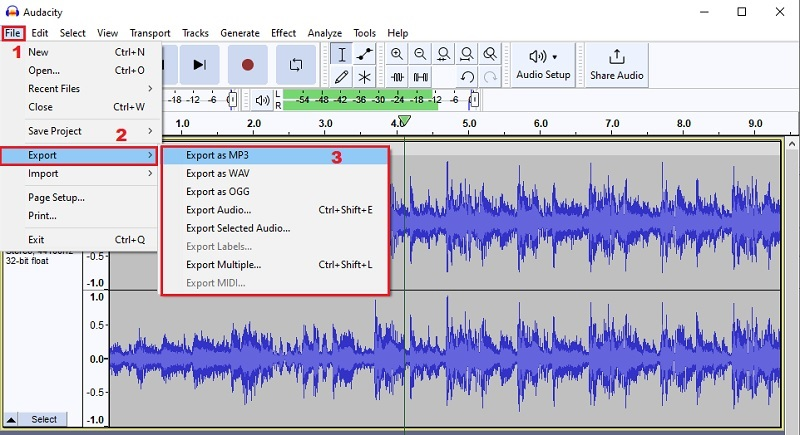
Task: Select Export as MP3
Action: pyautogui.click(x=275, y=156)
